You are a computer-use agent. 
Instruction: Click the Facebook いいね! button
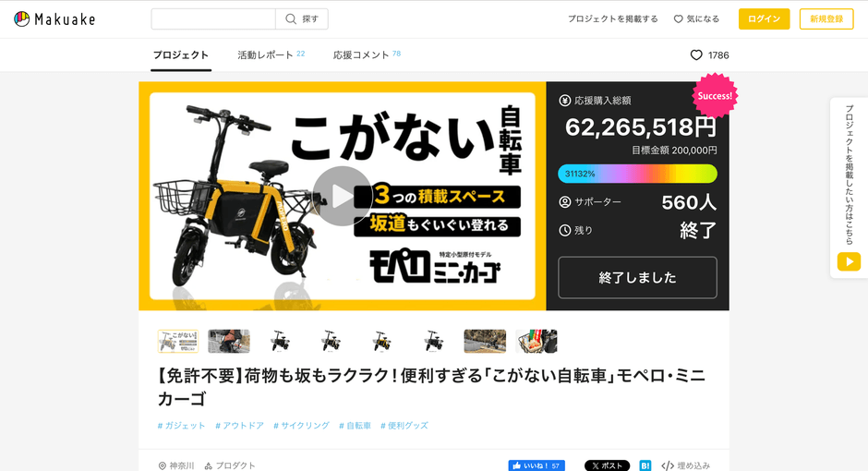(x=536, y=465)
